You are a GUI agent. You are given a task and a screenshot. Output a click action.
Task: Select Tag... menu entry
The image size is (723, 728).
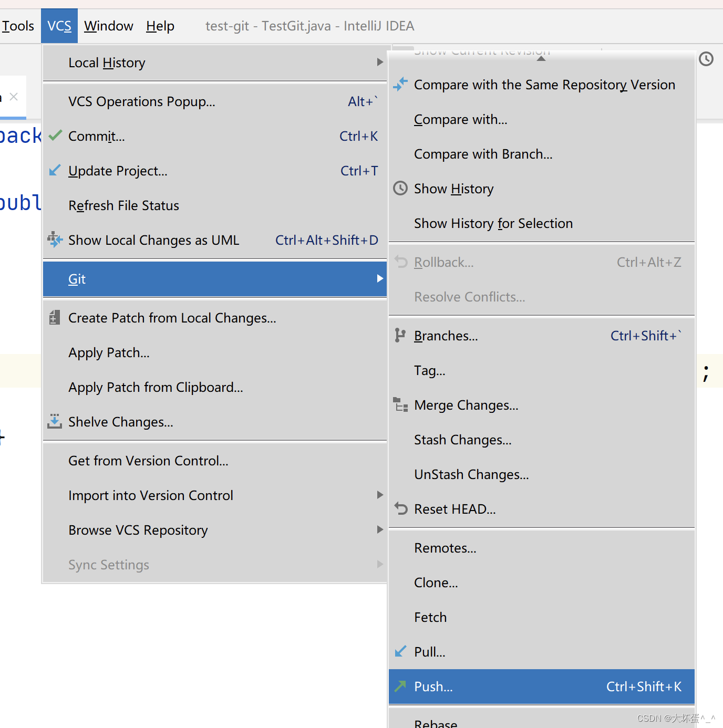[542, 370]
